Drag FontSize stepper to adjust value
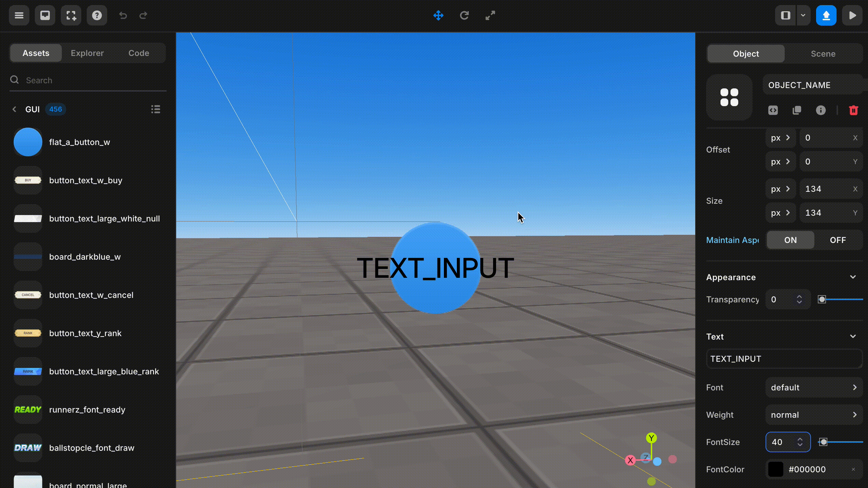This screenshot has width=868, height=488. coord(799,442)
